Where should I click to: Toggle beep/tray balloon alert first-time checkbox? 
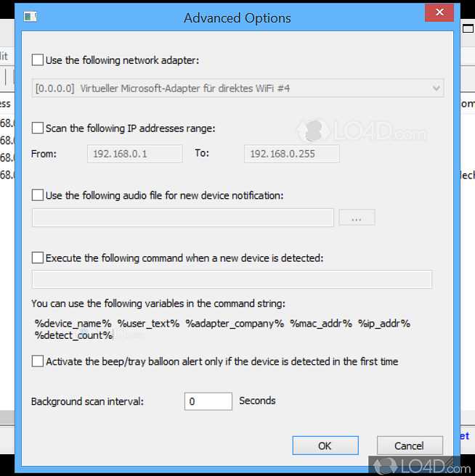tap(37, 361)
